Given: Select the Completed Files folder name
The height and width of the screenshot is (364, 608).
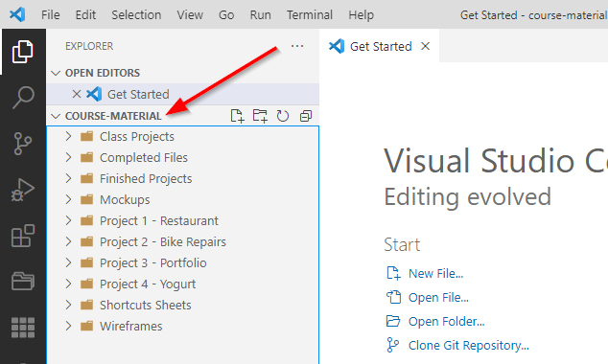Looking at the screenshot, I should coord(144,158).
